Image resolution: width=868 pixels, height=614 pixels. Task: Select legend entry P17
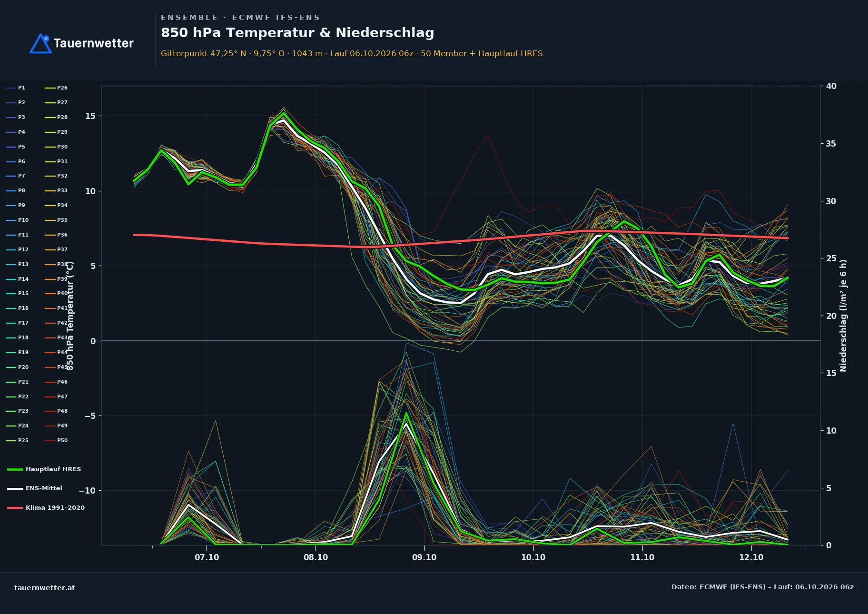[17, 323]
